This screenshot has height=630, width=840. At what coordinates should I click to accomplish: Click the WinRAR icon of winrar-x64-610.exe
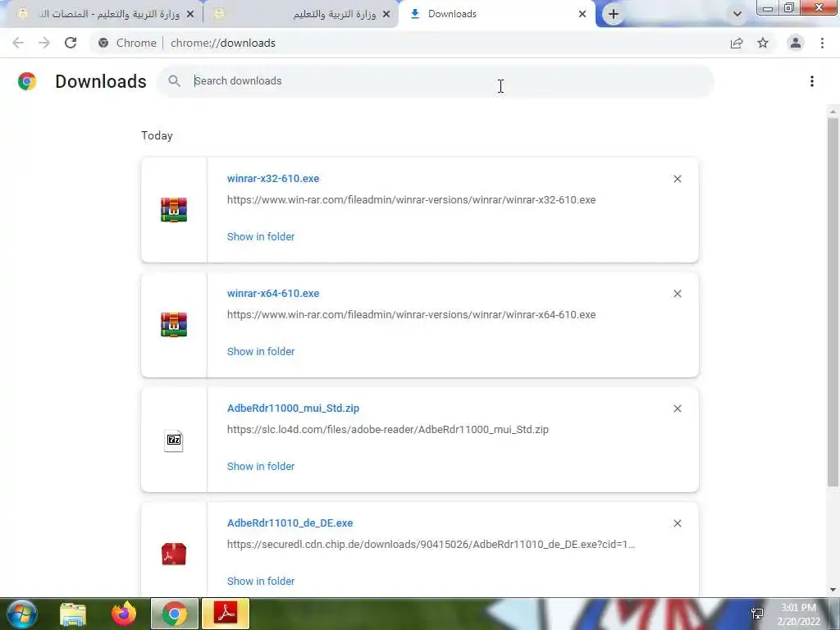click(x=174, y=325)
